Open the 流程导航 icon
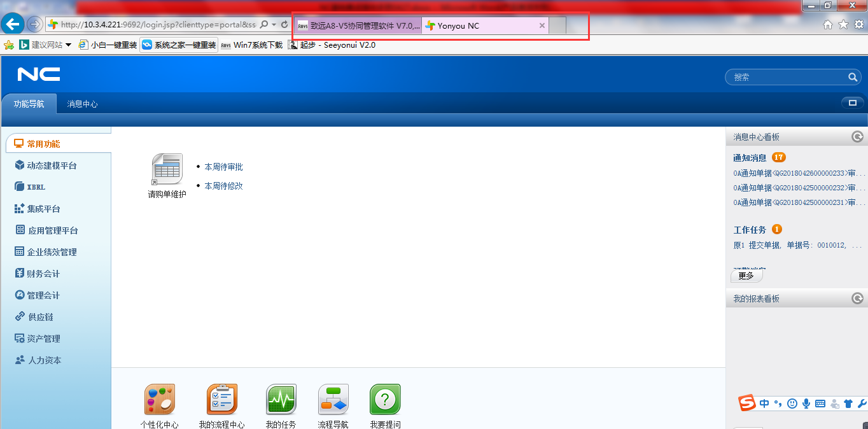 click(x=333, y=400)
